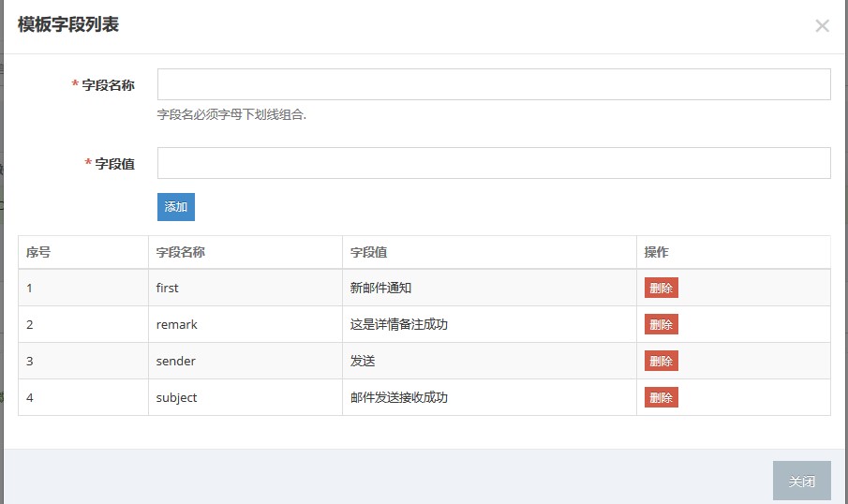Screen dimensions: 848x504
Task: Click the 字段名称 input field
Action: pyautogui.click(x=494, y=84)
